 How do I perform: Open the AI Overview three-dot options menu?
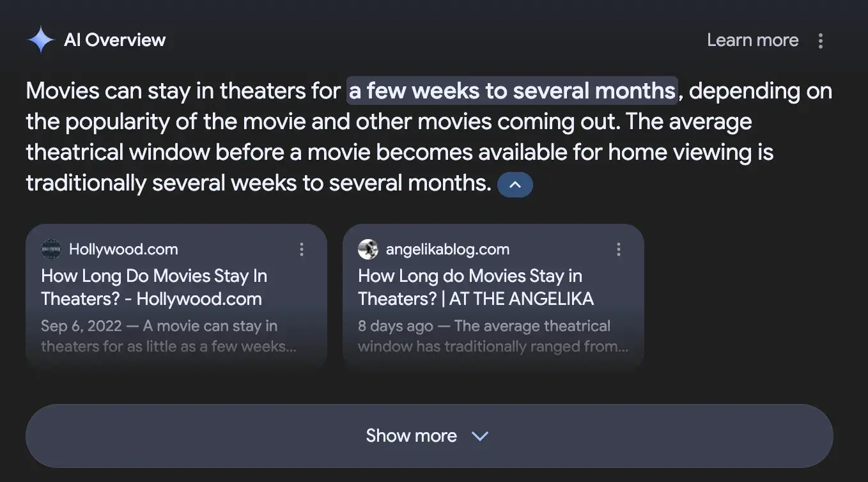[x=821, y=41]
